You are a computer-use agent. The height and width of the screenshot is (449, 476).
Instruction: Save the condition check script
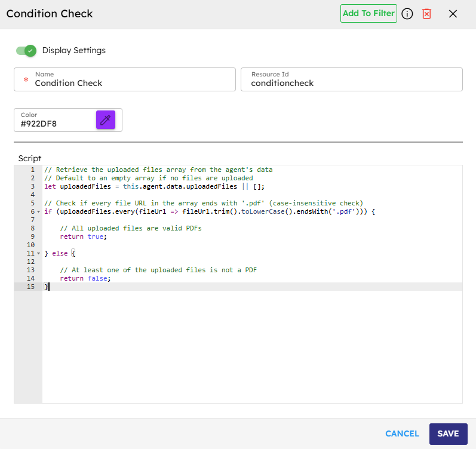point(448,434)
